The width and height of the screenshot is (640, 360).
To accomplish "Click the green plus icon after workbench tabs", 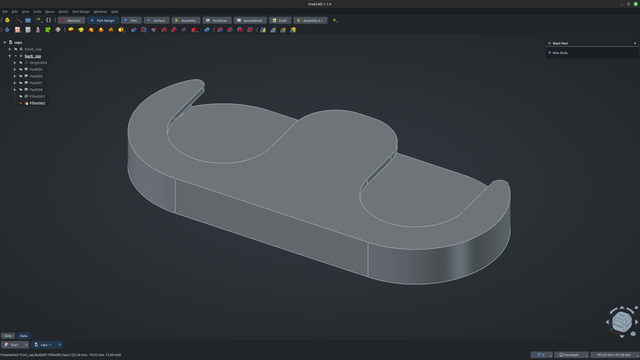I will [335, 20].
